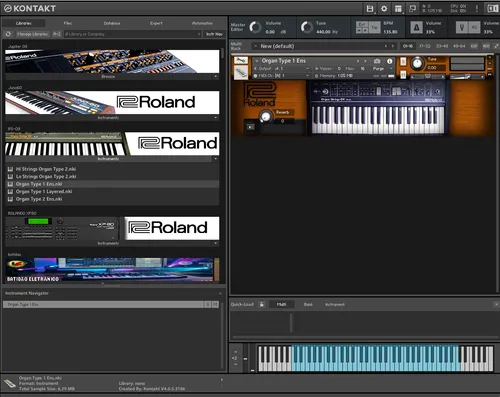Toggle the Quick-Load lock icon
The height and width of the screenshot is (397, 500).
coord(262,304)
